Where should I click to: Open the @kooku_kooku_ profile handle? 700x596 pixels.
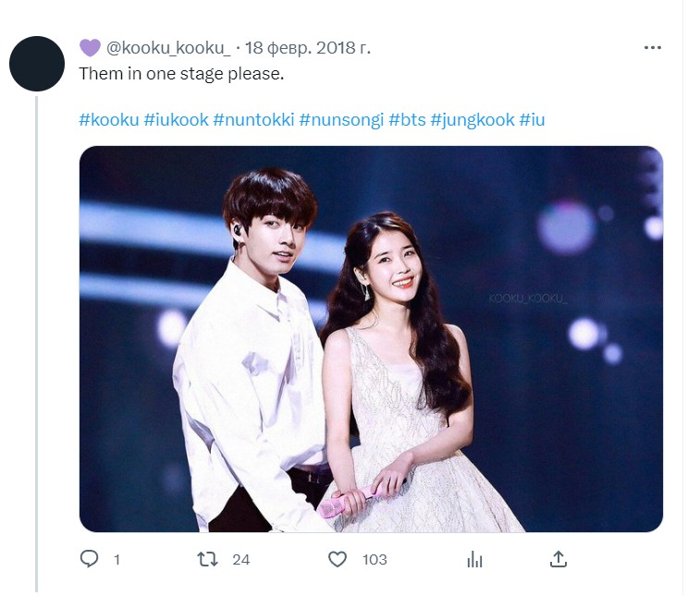coord(168,48)
